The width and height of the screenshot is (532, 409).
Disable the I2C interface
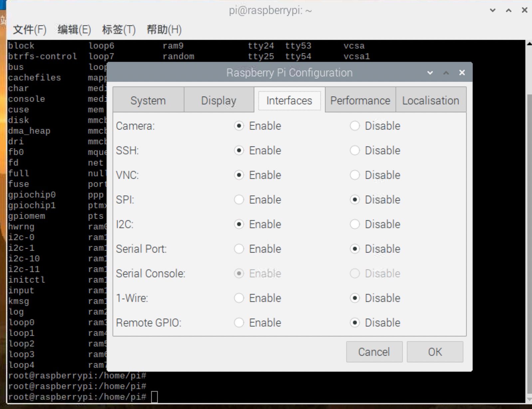pos(355,224)
